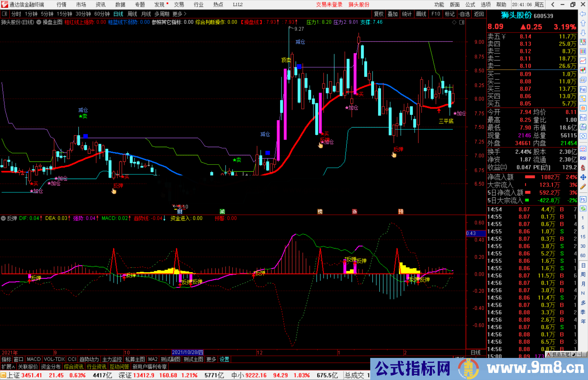Click the trend line chart sidebar icon

583,61
